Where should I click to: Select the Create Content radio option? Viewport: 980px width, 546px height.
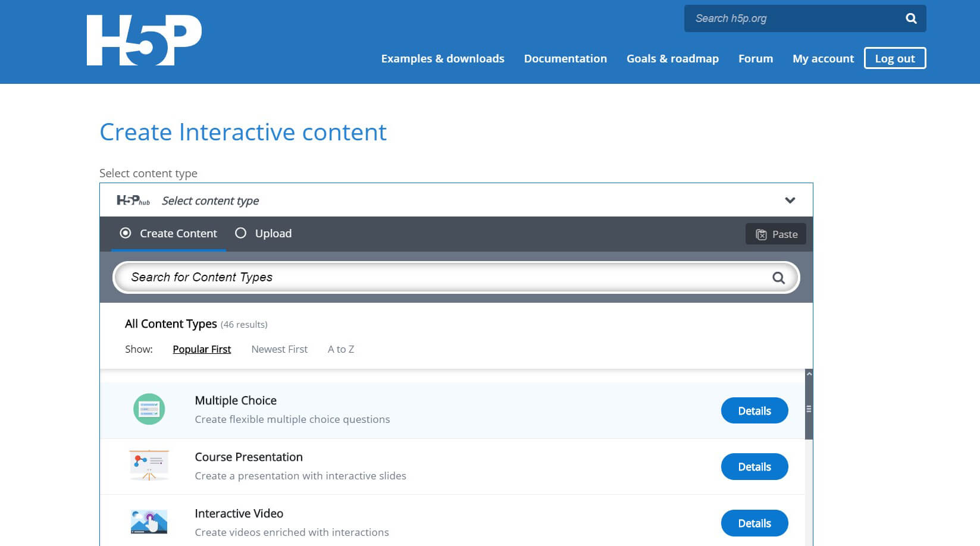[126, 233]
